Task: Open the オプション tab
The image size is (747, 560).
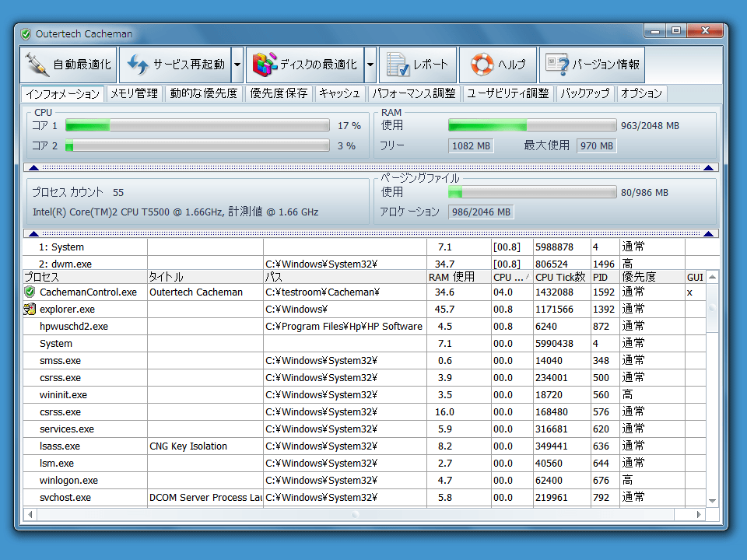Action: [641, 93]
